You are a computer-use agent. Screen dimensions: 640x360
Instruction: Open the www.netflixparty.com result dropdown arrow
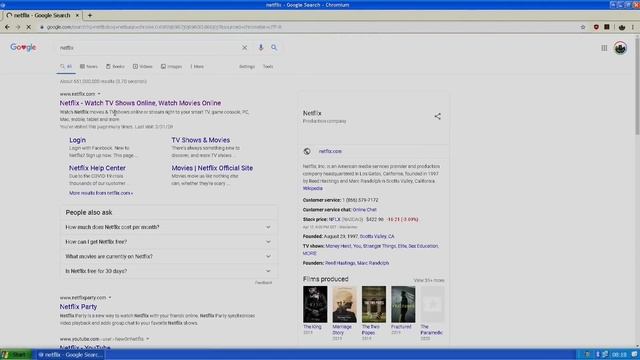pyautogui.click(x=110, y=298)
